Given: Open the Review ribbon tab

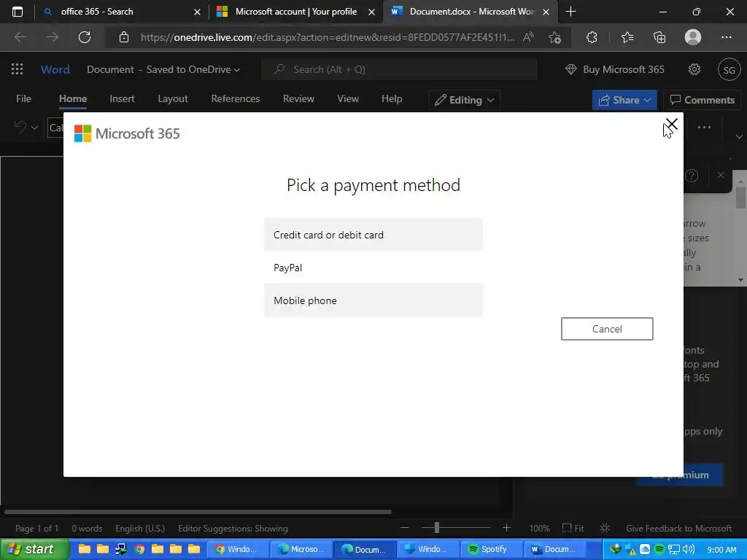Looking at the screenshot, I should pos(298,98).
